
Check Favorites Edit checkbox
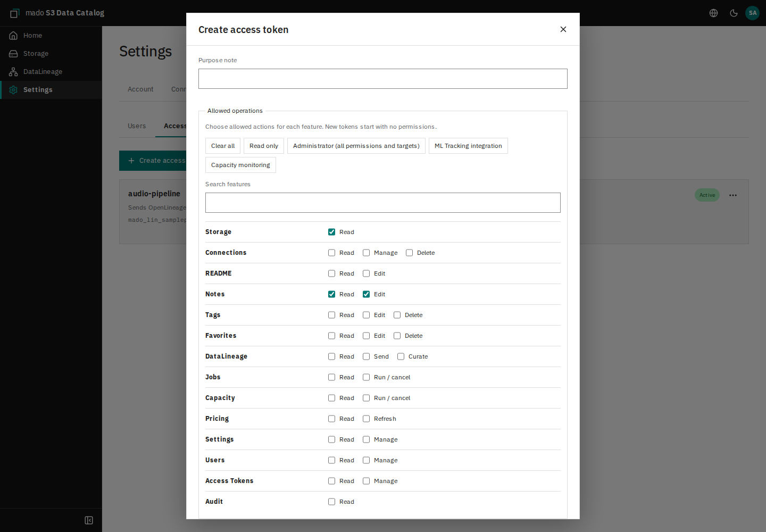pyautogui.click(x=366, y=336)
